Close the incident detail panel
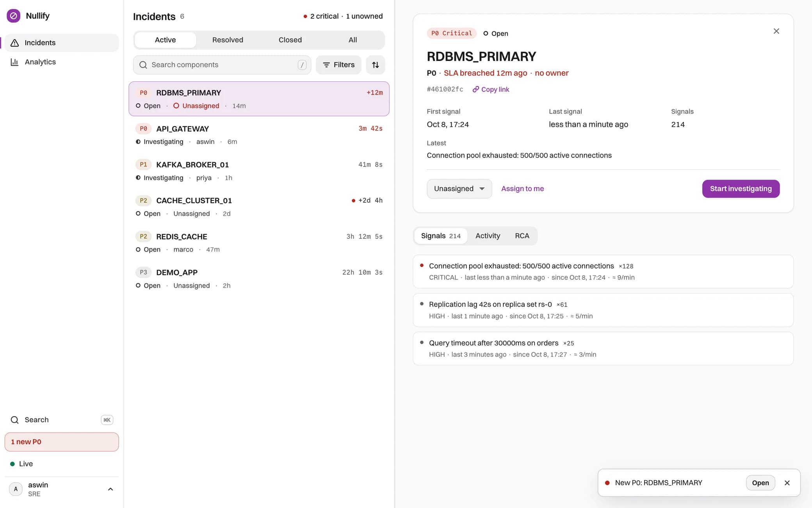This screenshot has width=812, height=508. [776, 31]
